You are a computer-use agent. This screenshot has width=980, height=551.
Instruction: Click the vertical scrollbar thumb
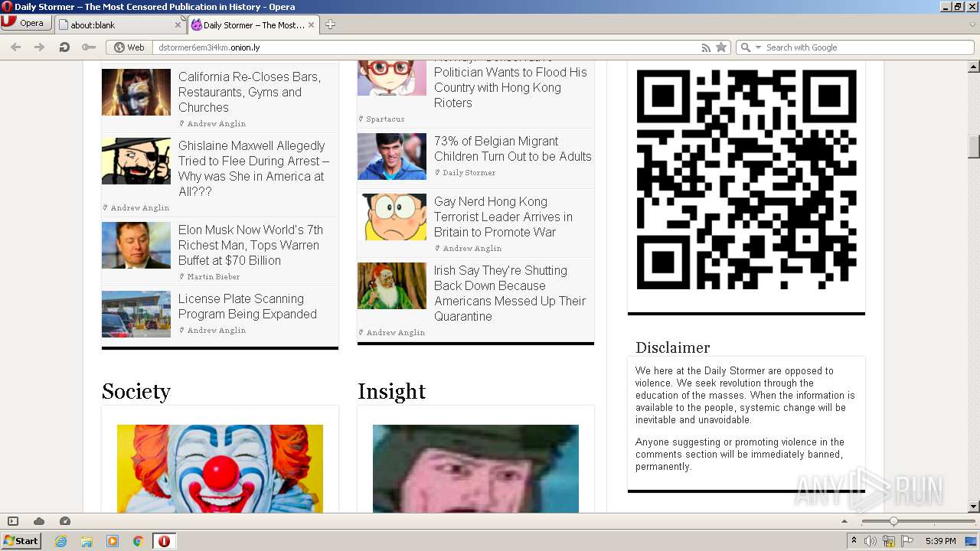click(x=973, y=146)
